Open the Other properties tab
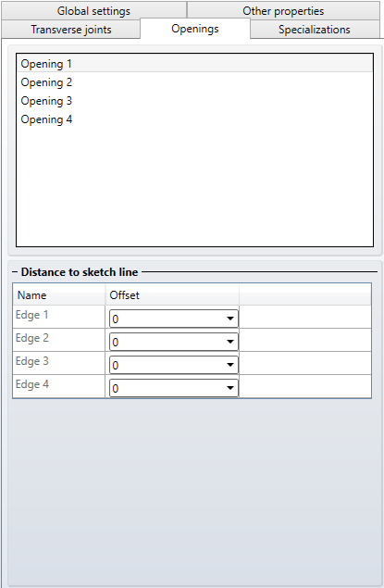Screen dimensions: 384x588 click(x=283, y=10)
